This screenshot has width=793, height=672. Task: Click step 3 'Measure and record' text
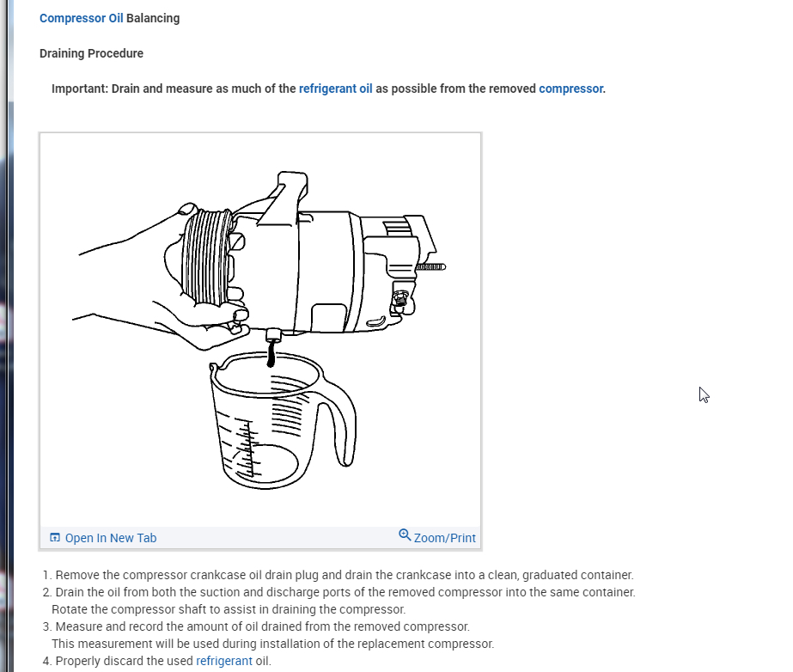tap(256, 626)
